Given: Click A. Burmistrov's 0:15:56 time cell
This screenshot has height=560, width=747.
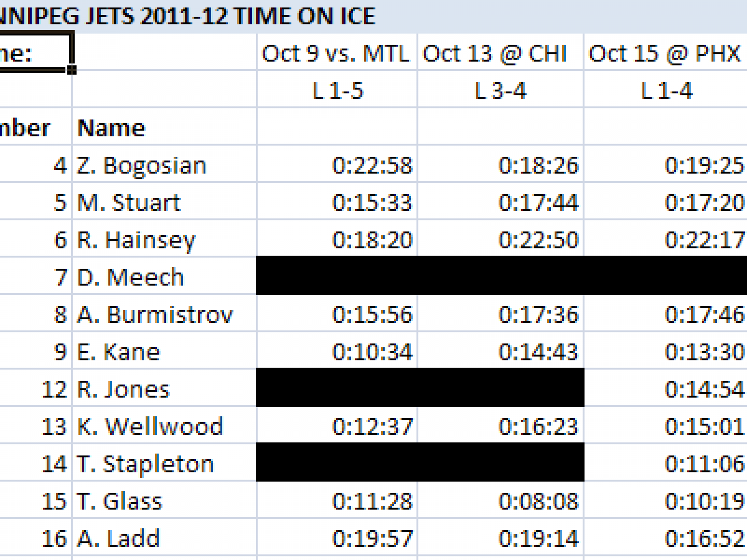Looking at the screenshot, I should tap(372, 315).
